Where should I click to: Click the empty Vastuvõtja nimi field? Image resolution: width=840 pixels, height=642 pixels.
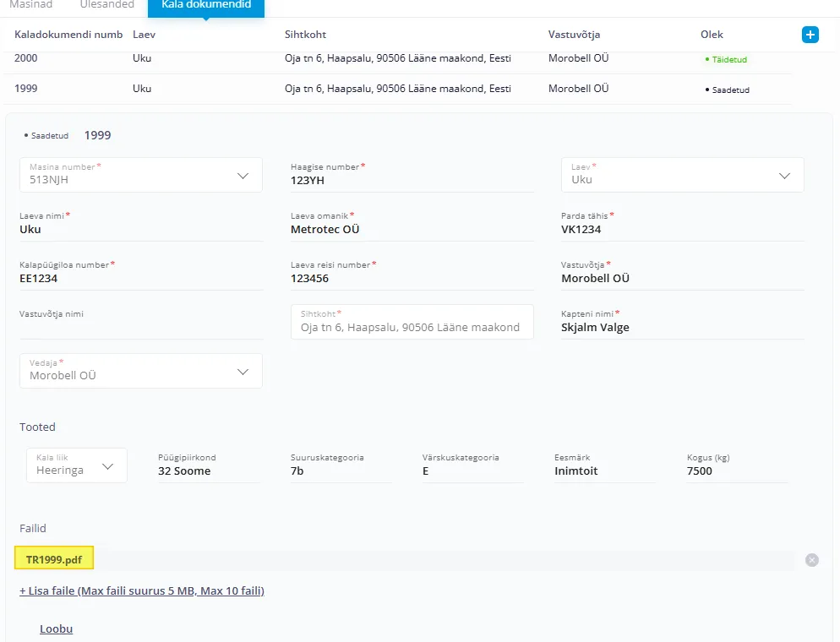(x=140, y=328)
